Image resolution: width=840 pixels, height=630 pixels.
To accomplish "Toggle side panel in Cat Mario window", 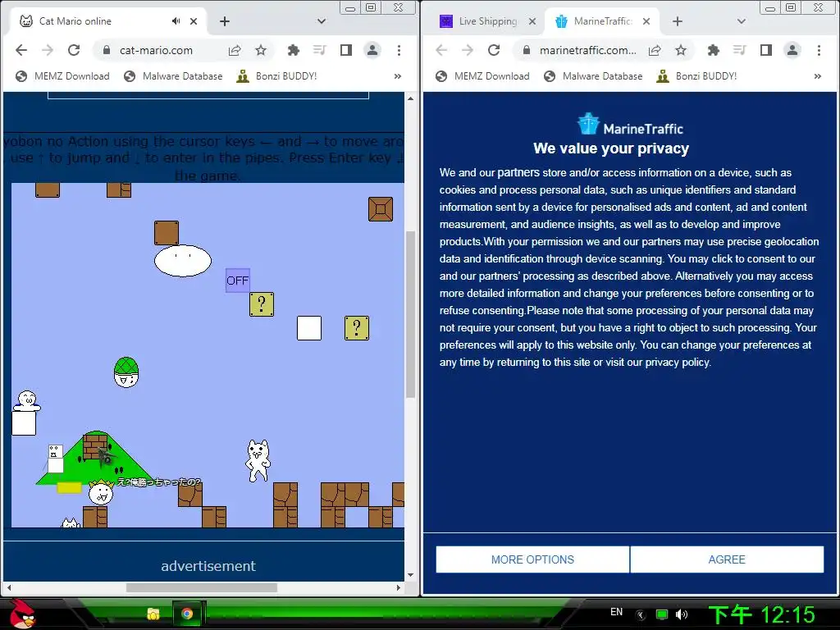I will coord(346,50).
